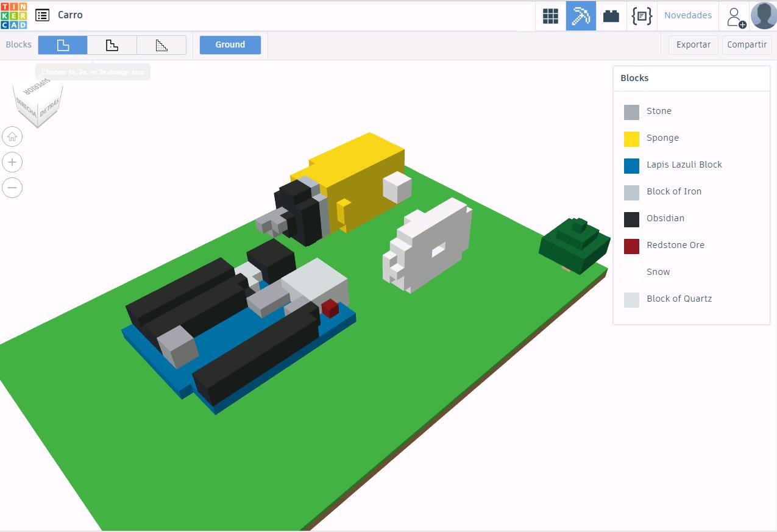The width and height of the screenshot is (777, 532).
Task: Choose the 3x block size
Action: coord(161,45)
